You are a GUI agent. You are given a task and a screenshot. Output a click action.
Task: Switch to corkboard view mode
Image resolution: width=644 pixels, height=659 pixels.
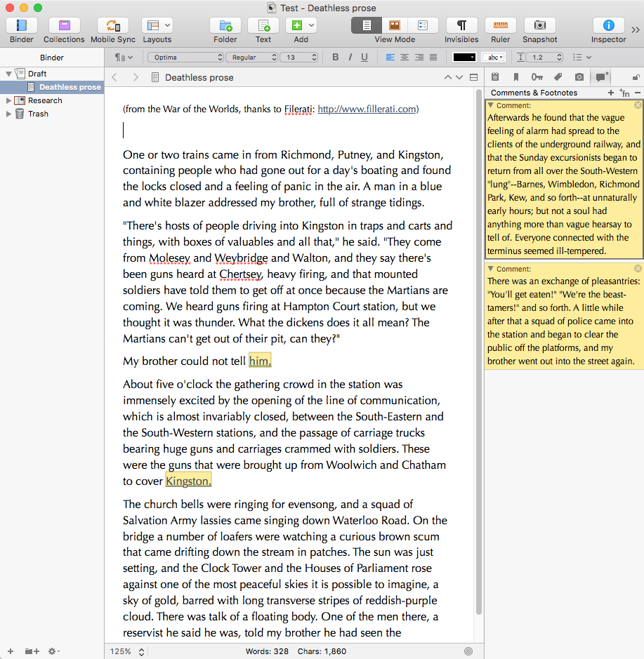coord(395,26)
